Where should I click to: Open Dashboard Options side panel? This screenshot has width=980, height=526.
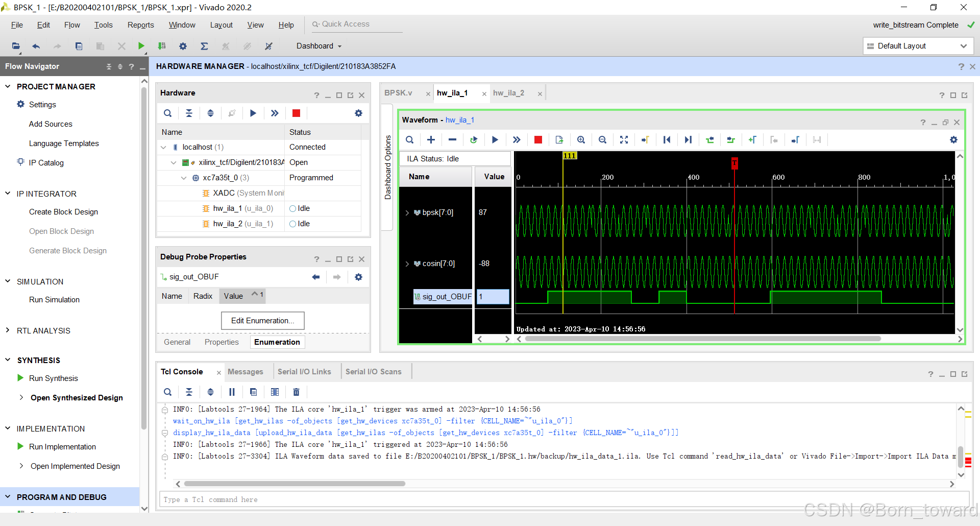point(387,168)
